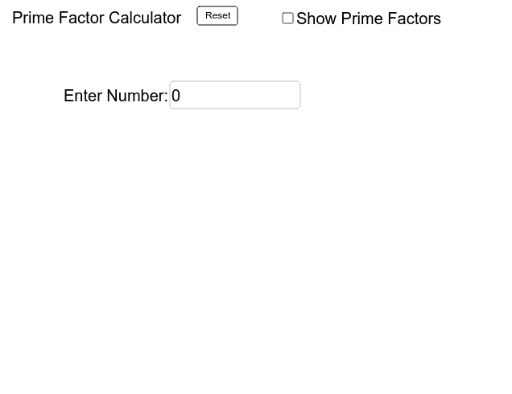Viewport: 512px width, 394px height.
Task: Click the word Enter before the number field
Action: click(x=83, y=96)
